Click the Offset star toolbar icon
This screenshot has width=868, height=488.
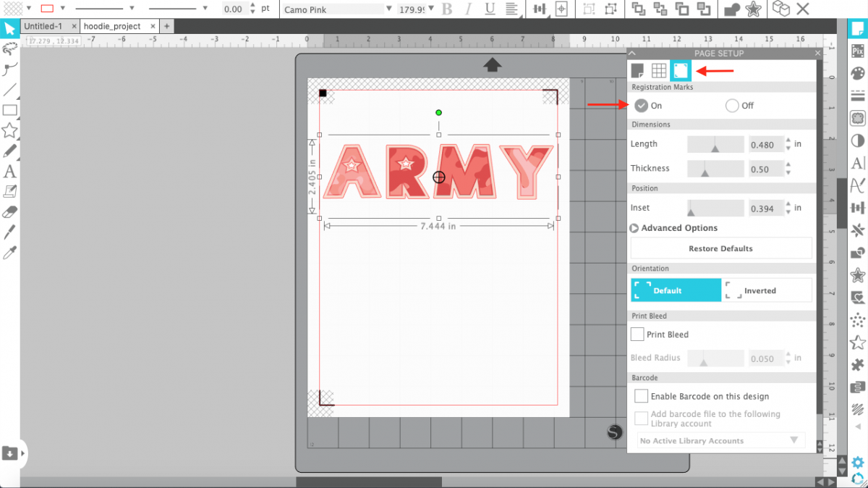point(753,9)
